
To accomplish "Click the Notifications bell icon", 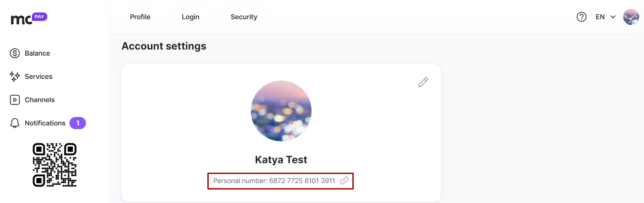I will [x=15, y=123].
